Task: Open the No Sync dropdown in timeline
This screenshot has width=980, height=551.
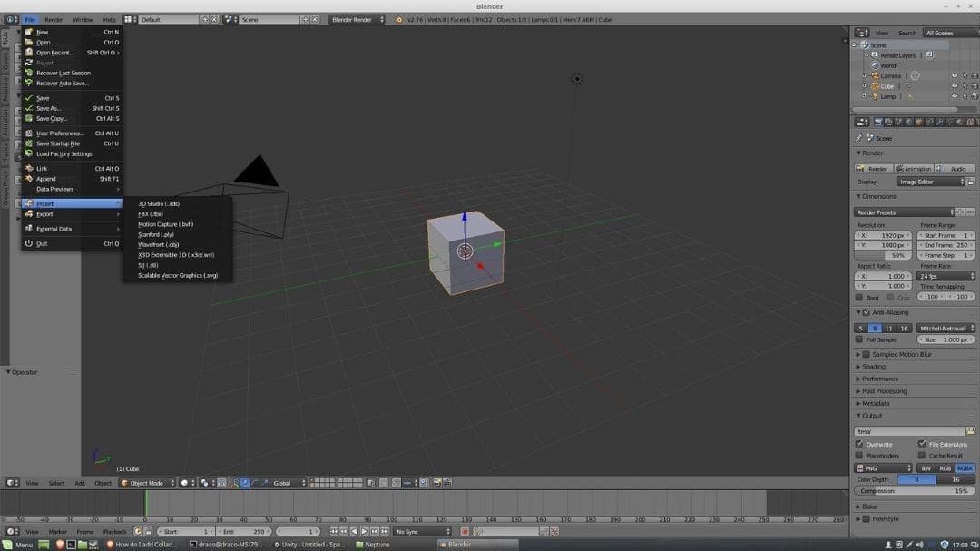Action: pyautogui.click(x=423, y=532)
